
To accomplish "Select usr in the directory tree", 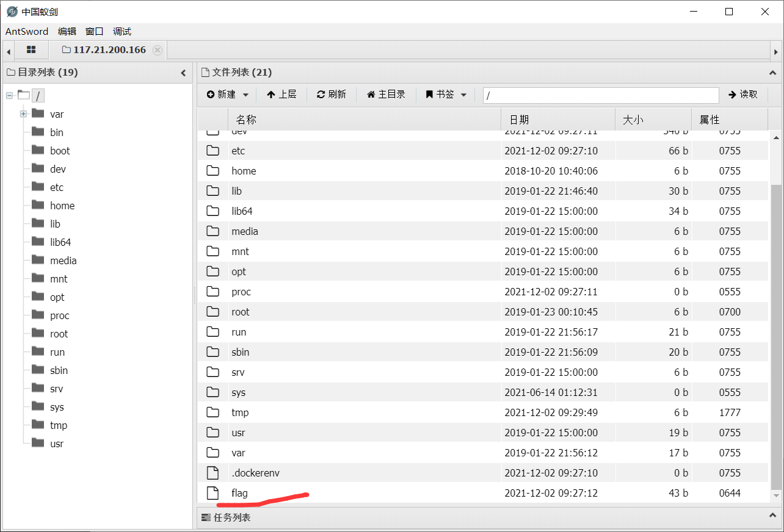I will click(x=57, y=444).
